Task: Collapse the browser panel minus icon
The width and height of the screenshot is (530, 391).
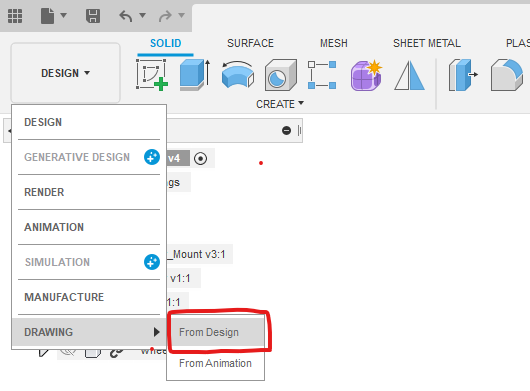Action: tap(286, 130)
